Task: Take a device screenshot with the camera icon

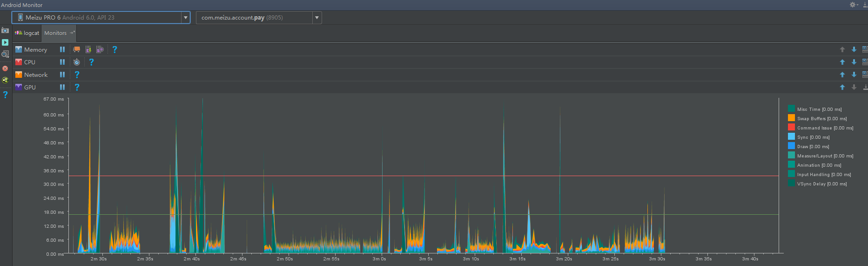Action: 5,30
